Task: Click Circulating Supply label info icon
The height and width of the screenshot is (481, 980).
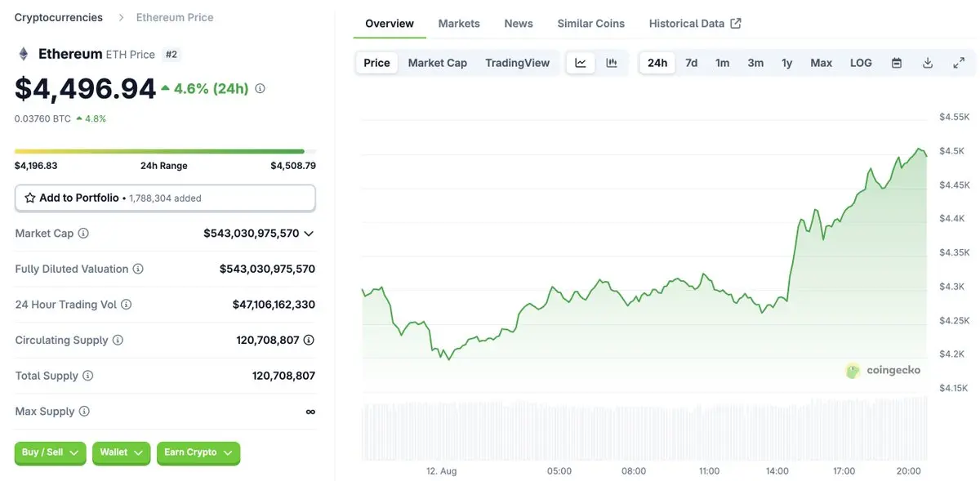Action: [118, 341]
